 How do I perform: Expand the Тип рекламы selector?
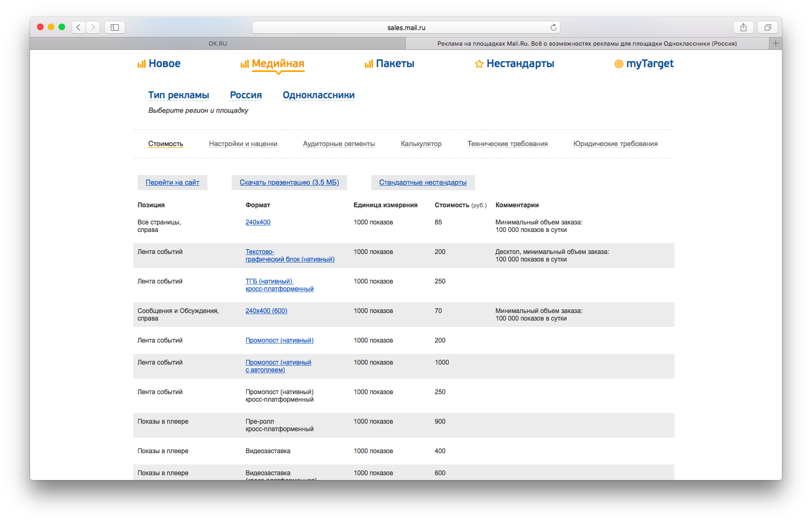178,95
